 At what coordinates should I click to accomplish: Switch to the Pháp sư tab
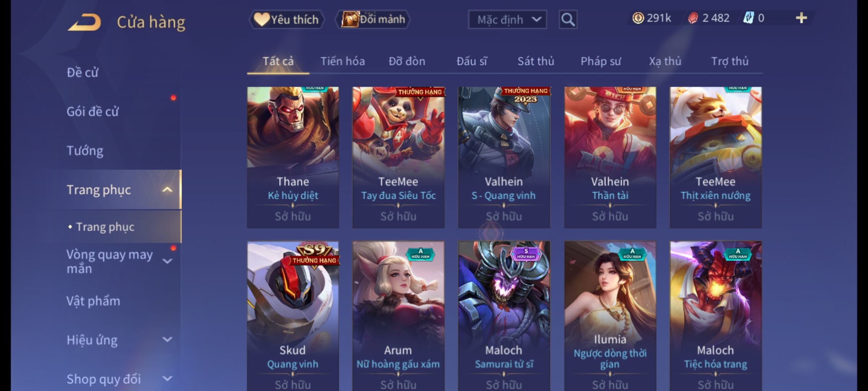tap(601, 61)
